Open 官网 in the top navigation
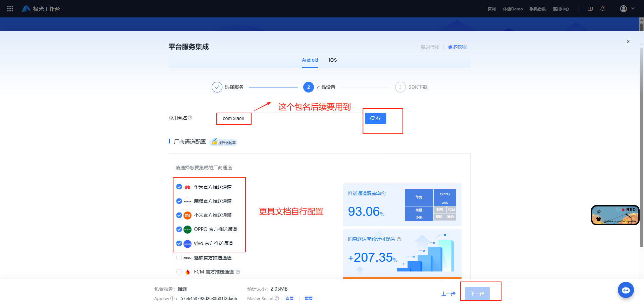 tap(492, 9)
